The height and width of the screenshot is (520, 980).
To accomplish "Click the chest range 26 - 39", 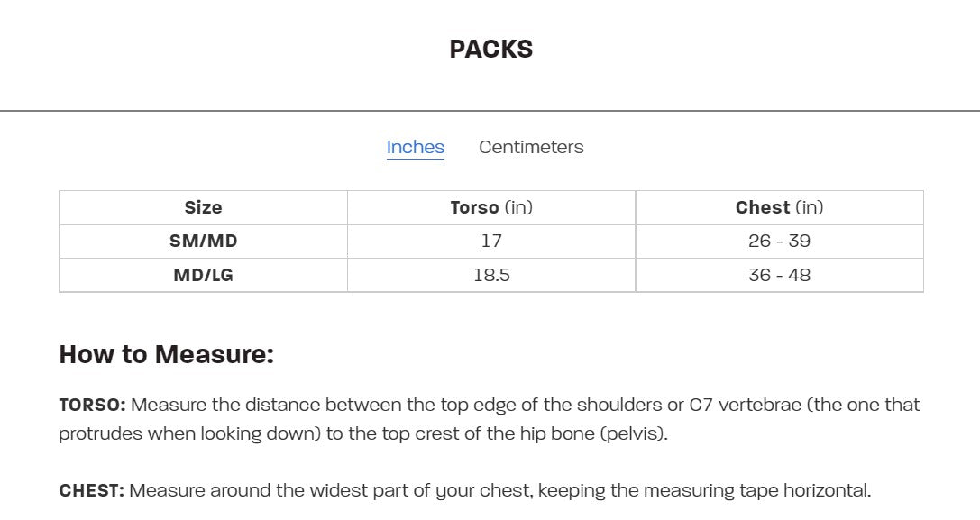I will pos(779,242).
